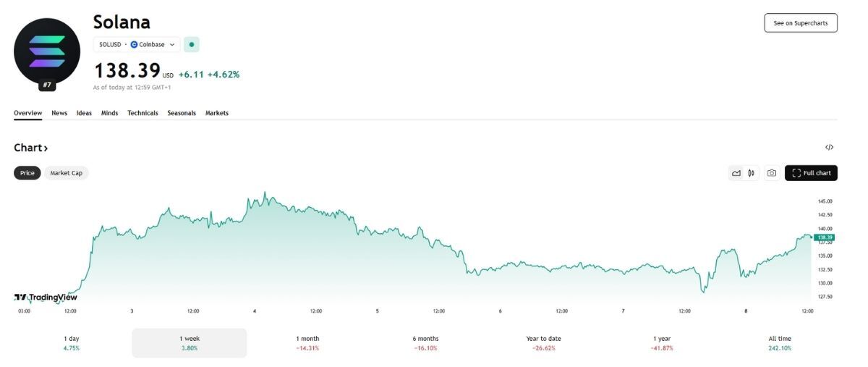Take a chart snapshot with camera icon
This screenshot has height=367, width=868.
tap(772, 173)
